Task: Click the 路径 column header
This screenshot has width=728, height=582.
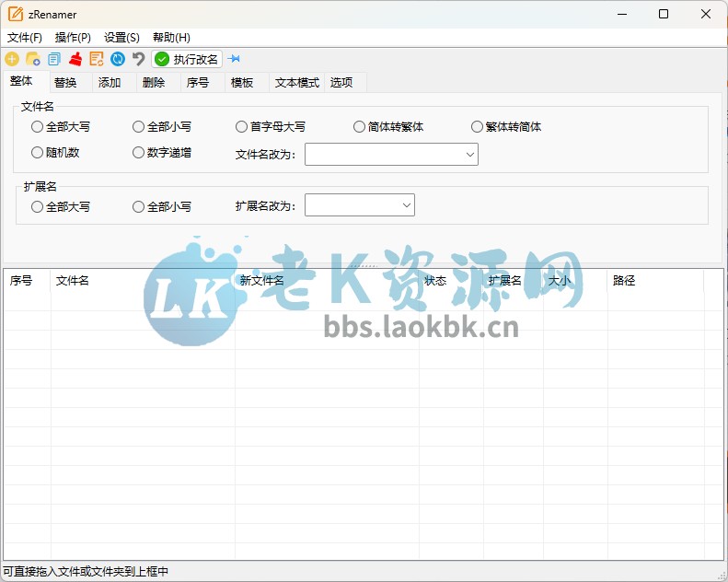Action: point(655,281)
